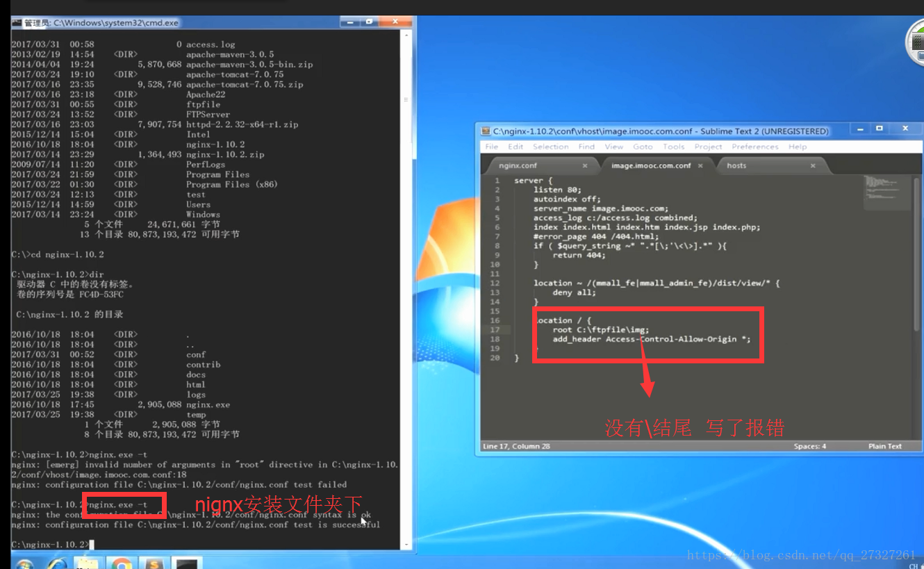
Task: Click the 'deny all;' line
Action: (x=574, y=292)
